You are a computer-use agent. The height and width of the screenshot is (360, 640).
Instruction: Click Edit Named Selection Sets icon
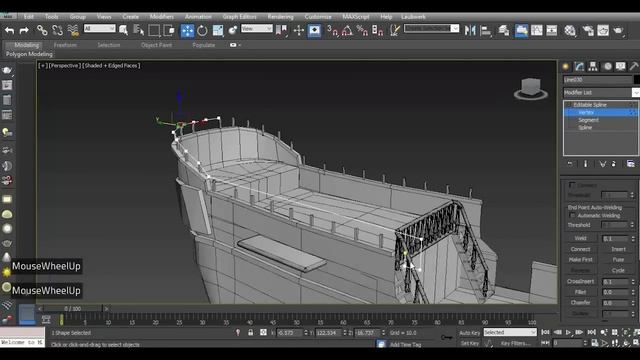395,30
